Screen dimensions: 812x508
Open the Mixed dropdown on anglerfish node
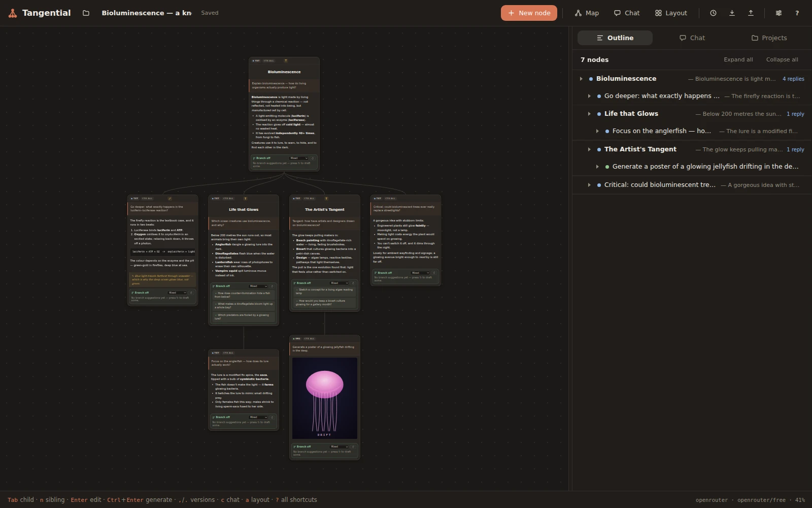(258, 417)
